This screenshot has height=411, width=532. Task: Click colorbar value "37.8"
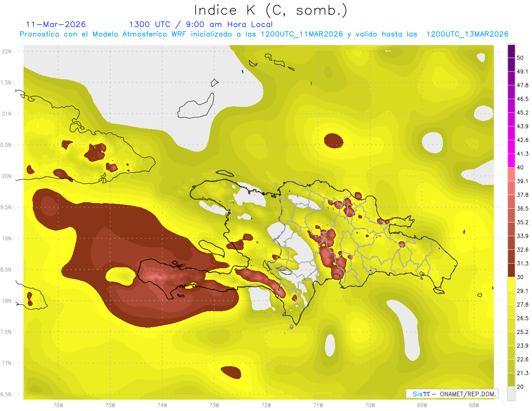523,195
